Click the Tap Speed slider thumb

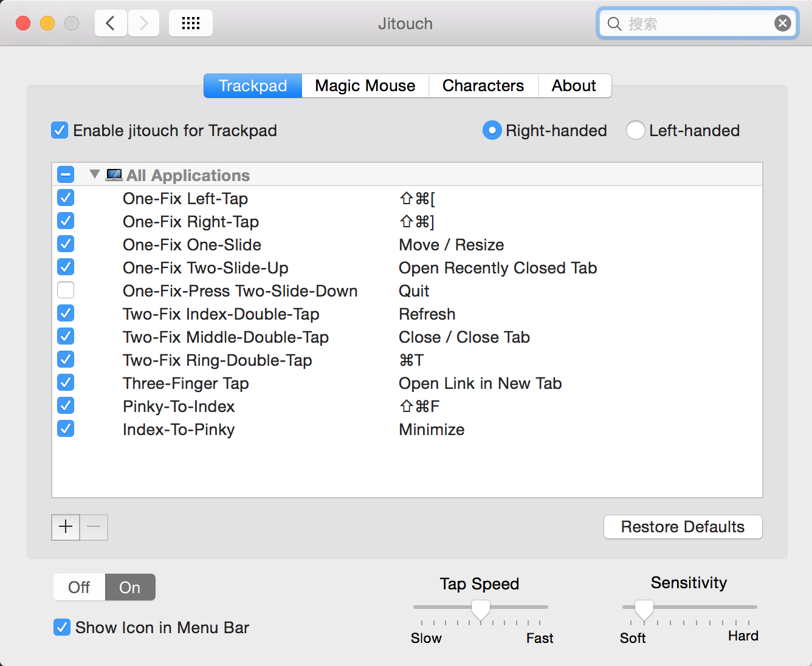(481, 611)
